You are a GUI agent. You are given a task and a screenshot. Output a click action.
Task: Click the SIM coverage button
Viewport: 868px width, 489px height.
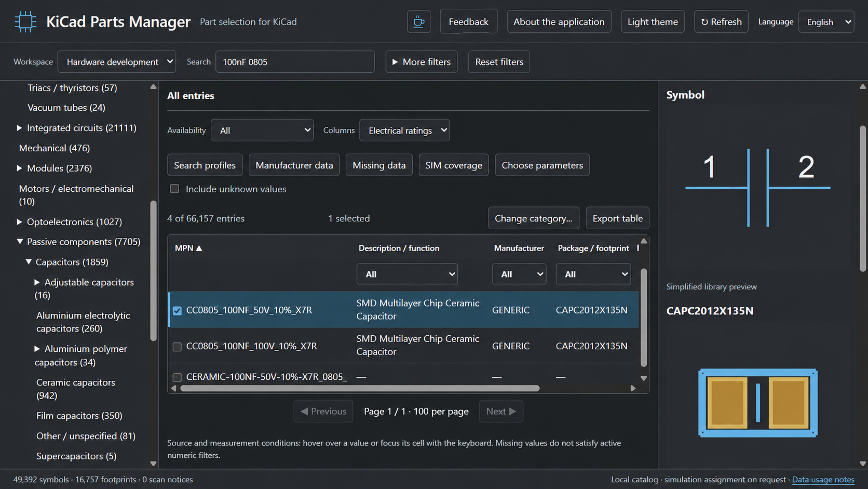(454, 165)
